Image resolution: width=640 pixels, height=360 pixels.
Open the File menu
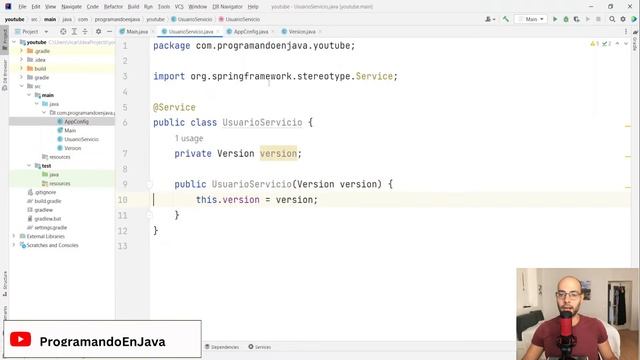pos(22,7)
